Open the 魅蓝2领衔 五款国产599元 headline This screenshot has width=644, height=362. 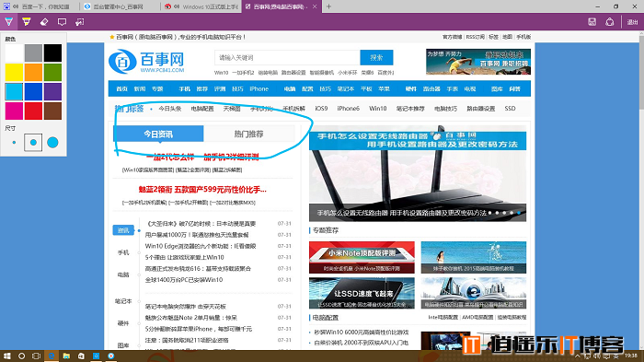pos(202,190)
